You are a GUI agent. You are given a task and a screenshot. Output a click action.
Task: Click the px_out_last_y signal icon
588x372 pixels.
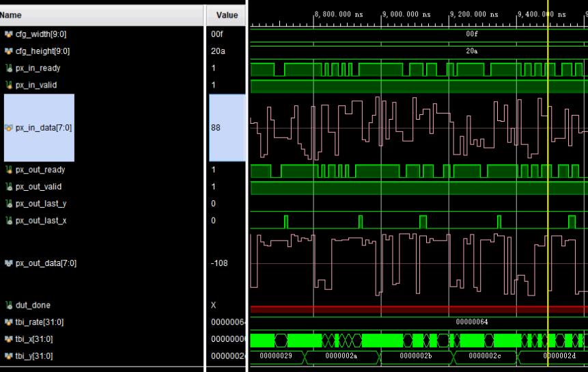tap(9, 204)
